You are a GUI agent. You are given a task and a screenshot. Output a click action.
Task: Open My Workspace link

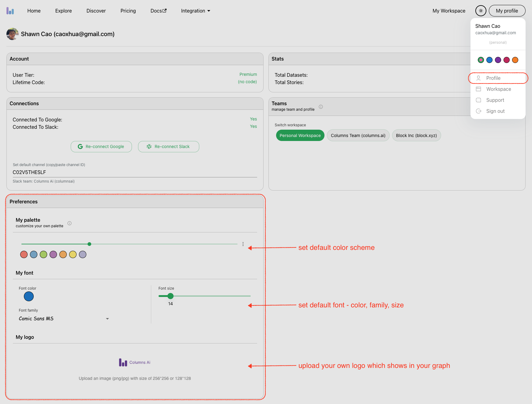point(449,11)
